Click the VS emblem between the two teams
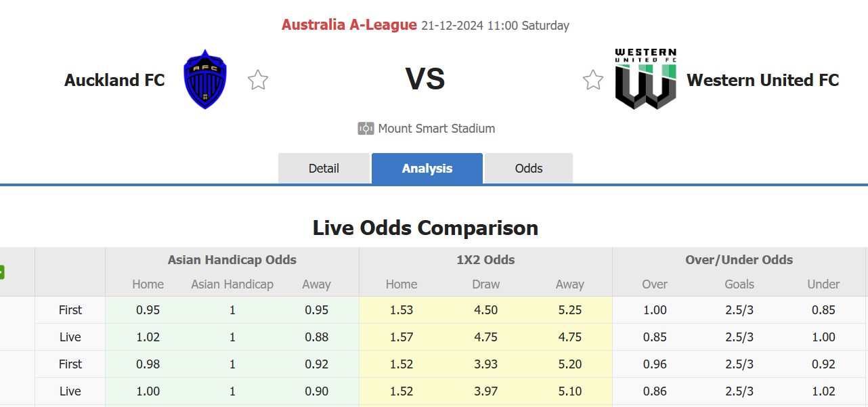 pos(426,79)
